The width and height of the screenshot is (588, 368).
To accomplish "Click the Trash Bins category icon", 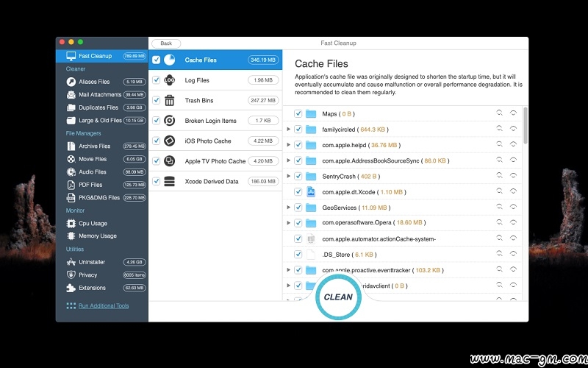I will point(170,100).
